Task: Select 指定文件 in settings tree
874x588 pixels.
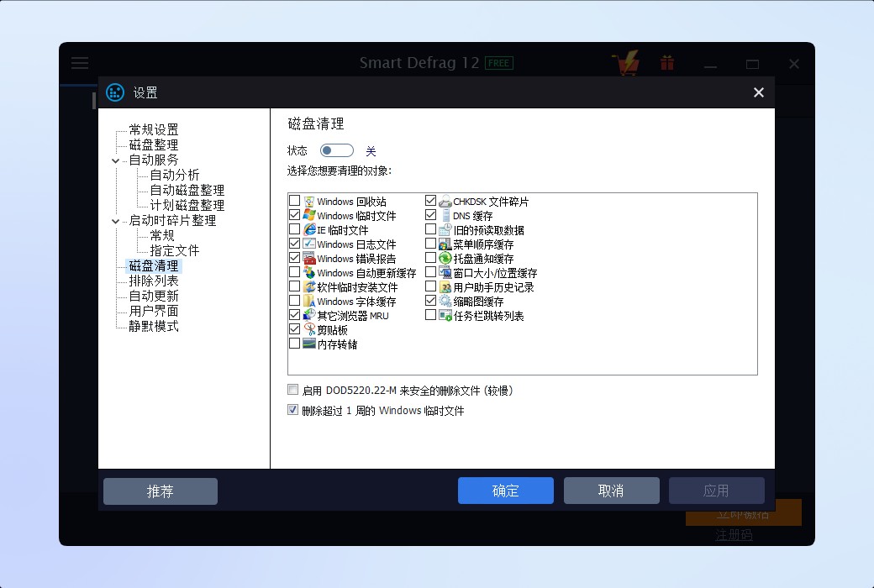Action: [x=175, y=251]
